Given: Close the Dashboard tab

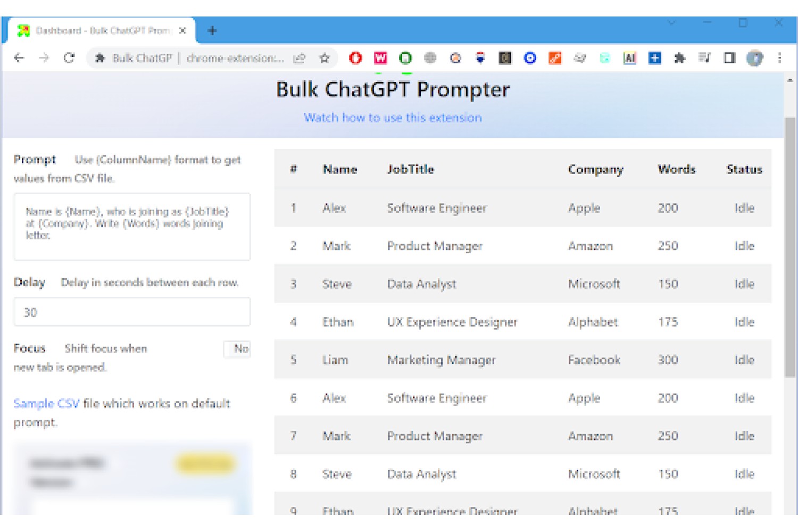Looking at the screenshot, I should click(x=182, y=31).
